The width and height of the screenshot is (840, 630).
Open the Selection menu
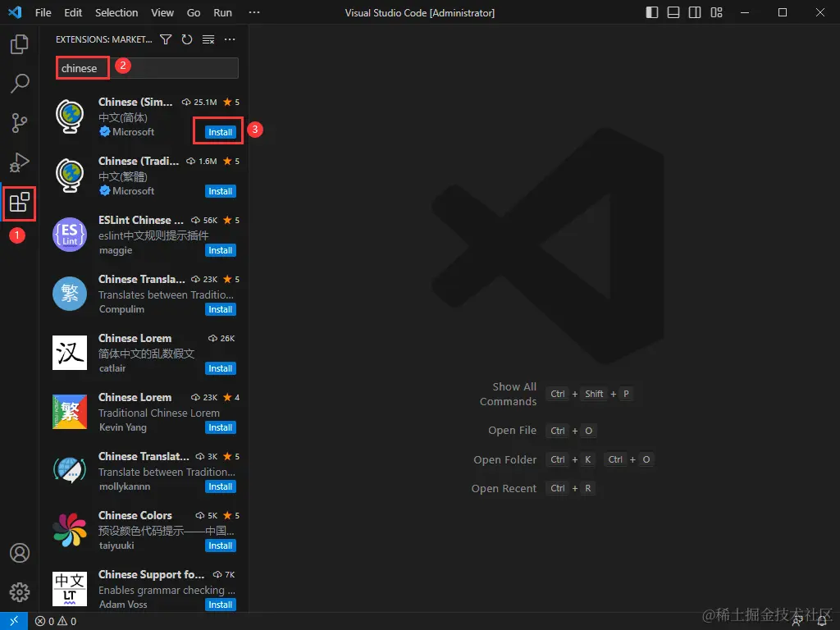[116, 12]
